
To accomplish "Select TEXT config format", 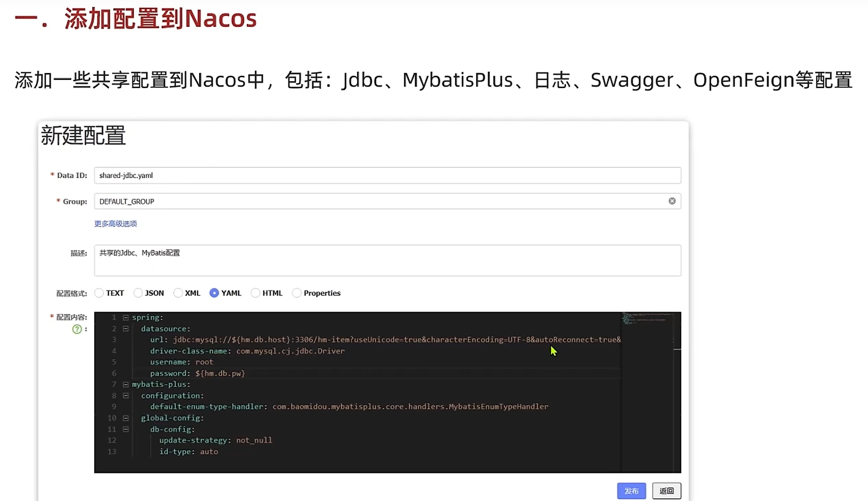I will (99, 293).
